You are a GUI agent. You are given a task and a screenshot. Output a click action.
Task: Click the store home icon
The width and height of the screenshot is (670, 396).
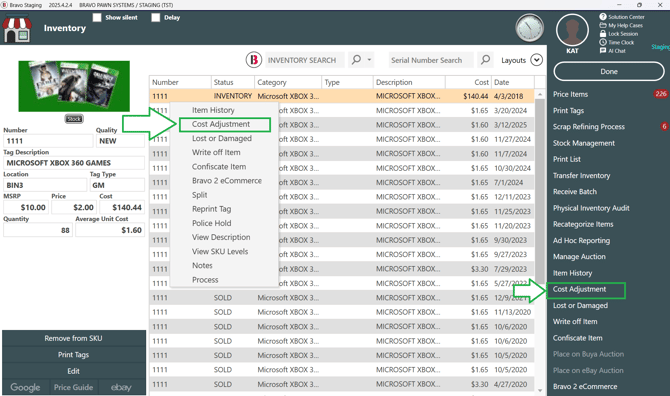(17, 29)
